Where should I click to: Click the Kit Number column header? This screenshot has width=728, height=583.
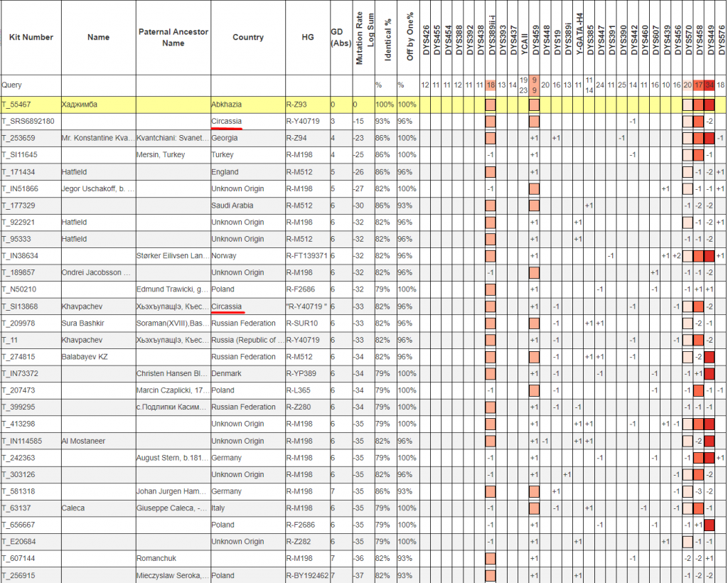tap(31, 37)
